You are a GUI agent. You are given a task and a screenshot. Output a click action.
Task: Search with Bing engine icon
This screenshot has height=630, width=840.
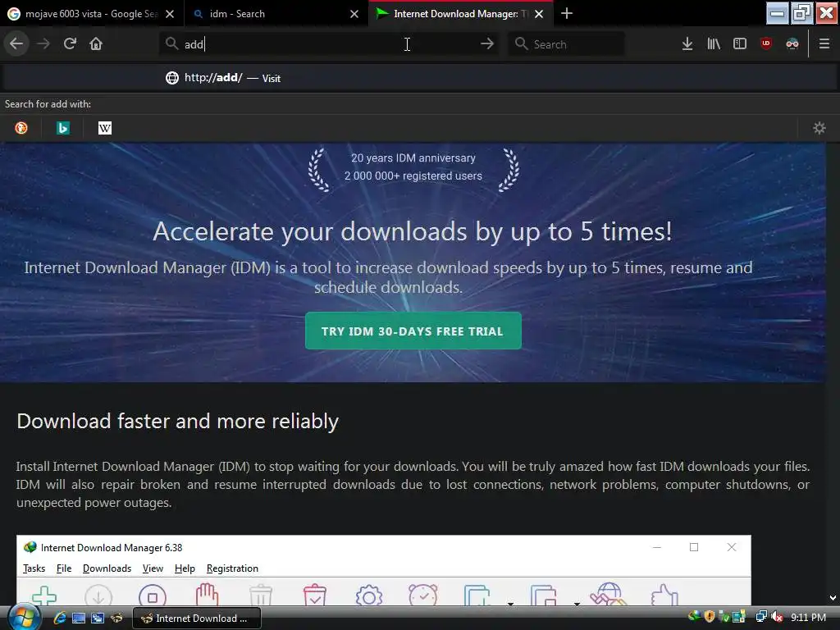pos(63,128)
